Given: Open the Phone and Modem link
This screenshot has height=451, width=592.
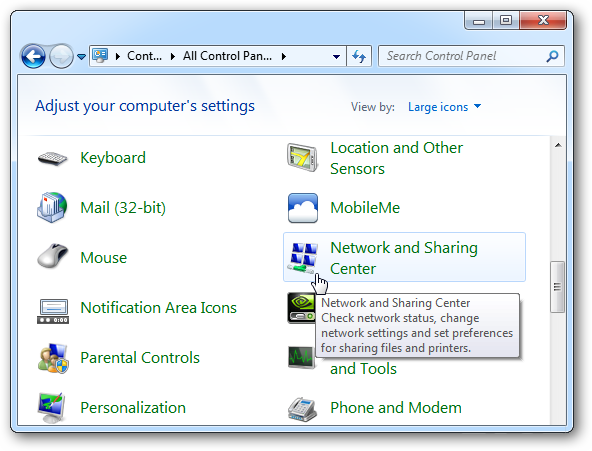Looking at the screenshot, I should (396, 408).
